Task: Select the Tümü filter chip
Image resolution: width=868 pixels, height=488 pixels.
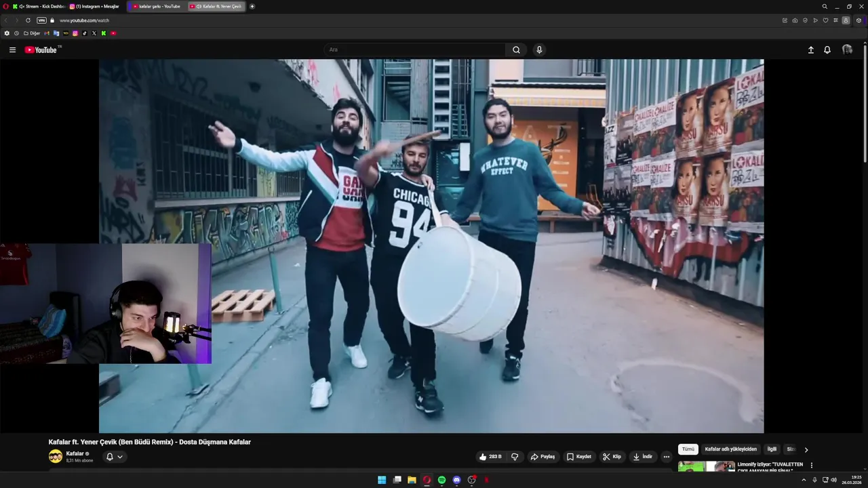Action: 688,449
